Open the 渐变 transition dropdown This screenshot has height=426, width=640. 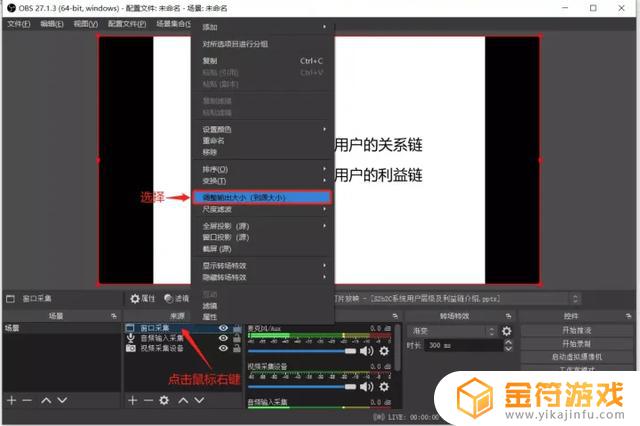[x=452, y=331]
